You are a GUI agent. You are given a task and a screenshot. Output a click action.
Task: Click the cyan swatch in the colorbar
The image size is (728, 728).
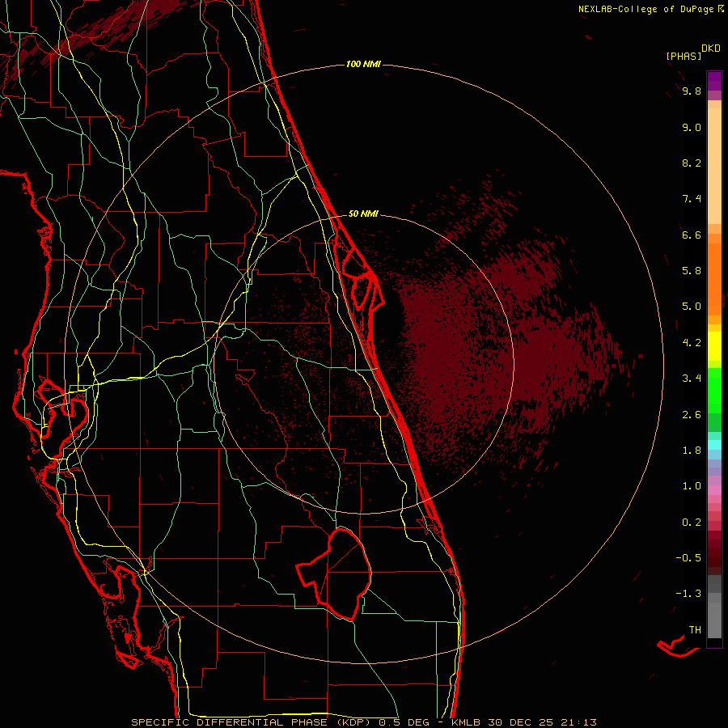714,445
